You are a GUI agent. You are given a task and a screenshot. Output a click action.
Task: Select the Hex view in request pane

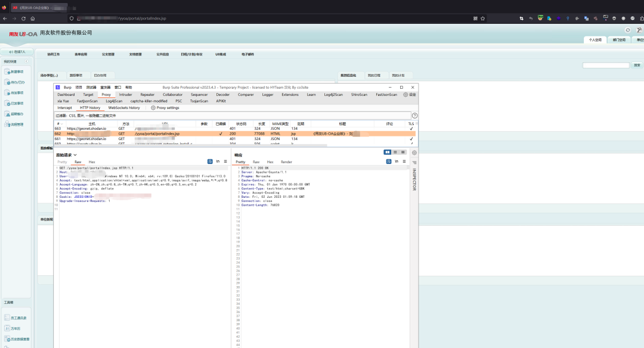coord(92,162)
